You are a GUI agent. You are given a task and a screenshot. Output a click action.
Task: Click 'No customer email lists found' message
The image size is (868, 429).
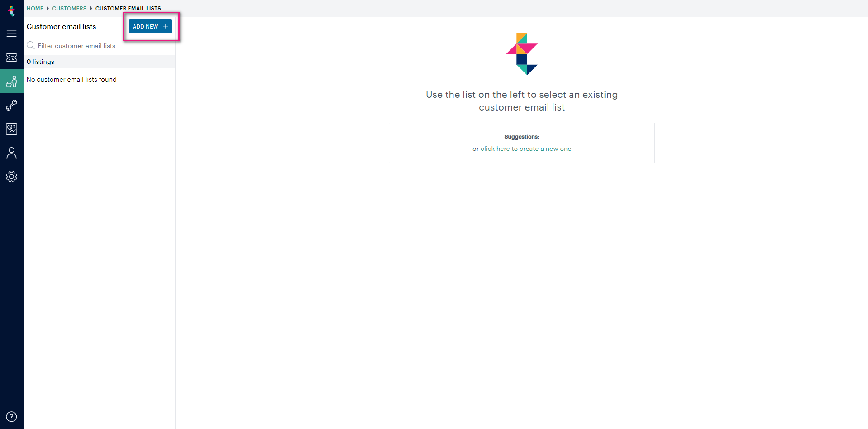coord(72,79)
